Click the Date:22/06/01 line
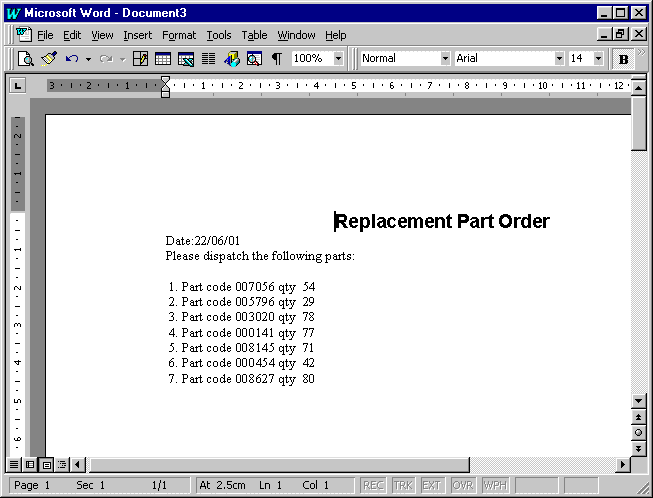This screenshot has height=498, width=653. (x=203, y=241)
